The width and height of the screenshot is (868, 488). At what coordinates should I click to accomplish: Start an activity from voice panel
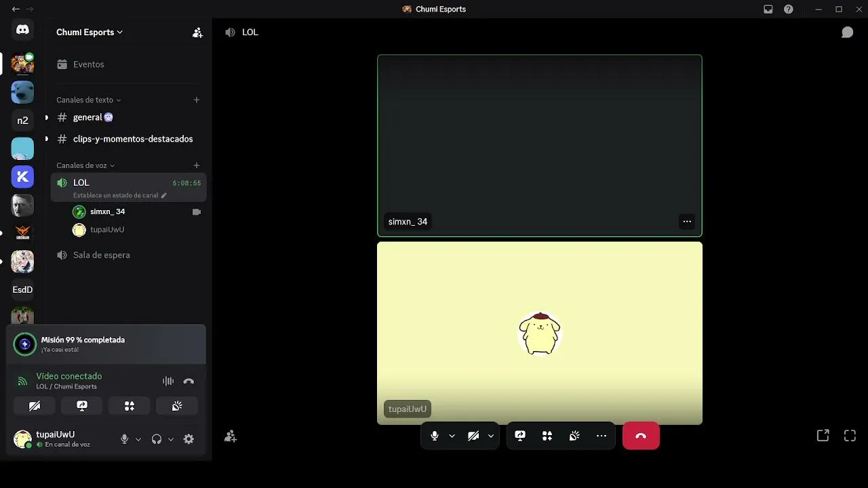130,406
